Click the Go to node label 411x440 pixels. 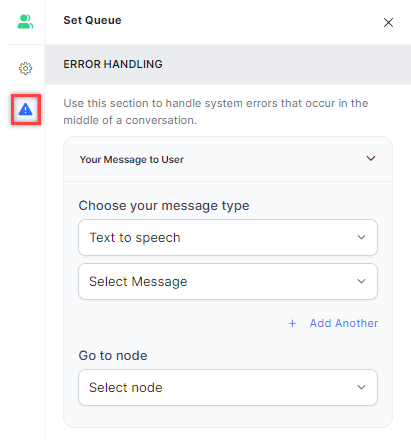pos(113,355)
